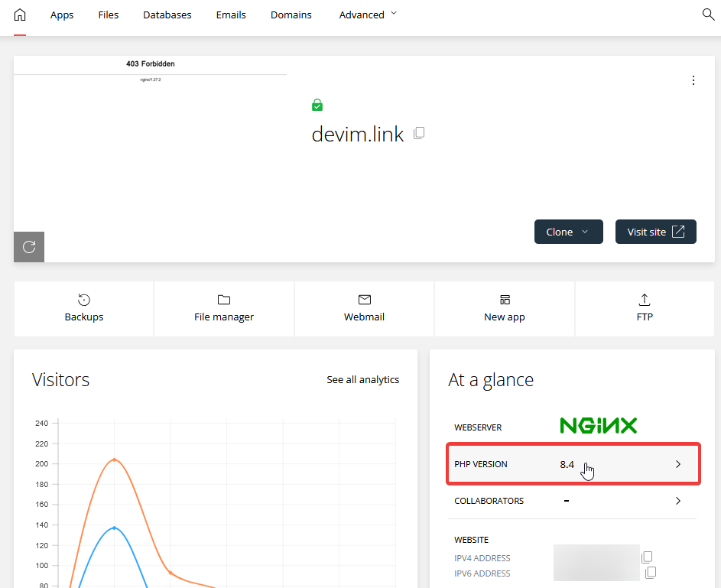Open the Databases menu
721x588 pixels.
point(167,15)
